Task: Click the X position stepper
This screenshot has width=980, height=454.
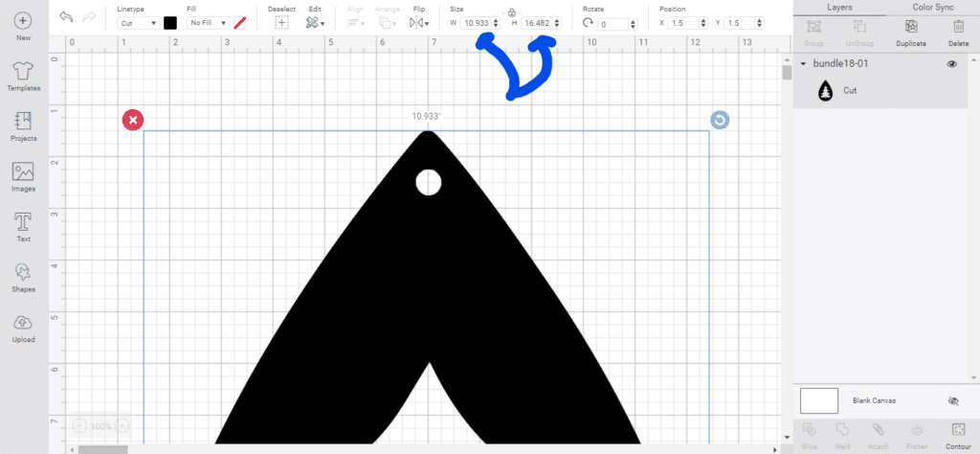Action: (x=703, y=23)
